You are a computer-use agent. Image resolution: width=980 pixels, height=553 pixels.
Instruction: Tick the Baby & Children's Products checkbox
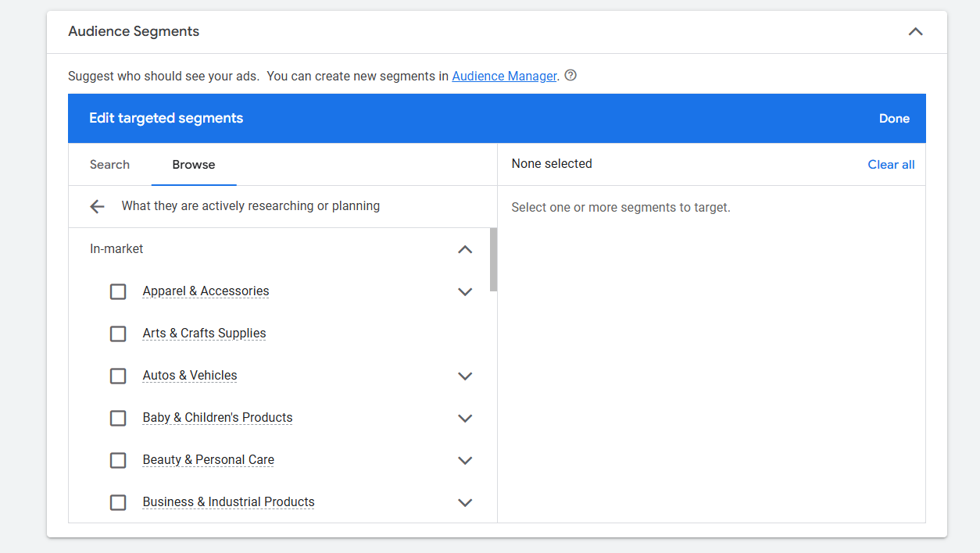118,418
